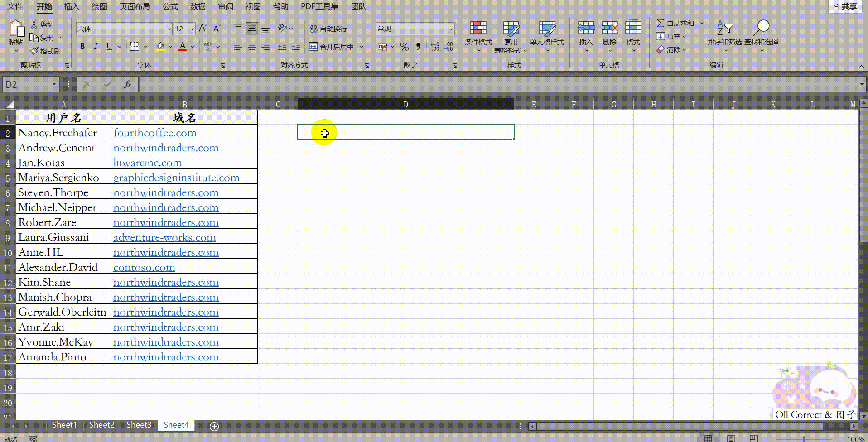This screenshot has width=868, height=442.
Task: Center text horizontally
Action: coord(251,46)
